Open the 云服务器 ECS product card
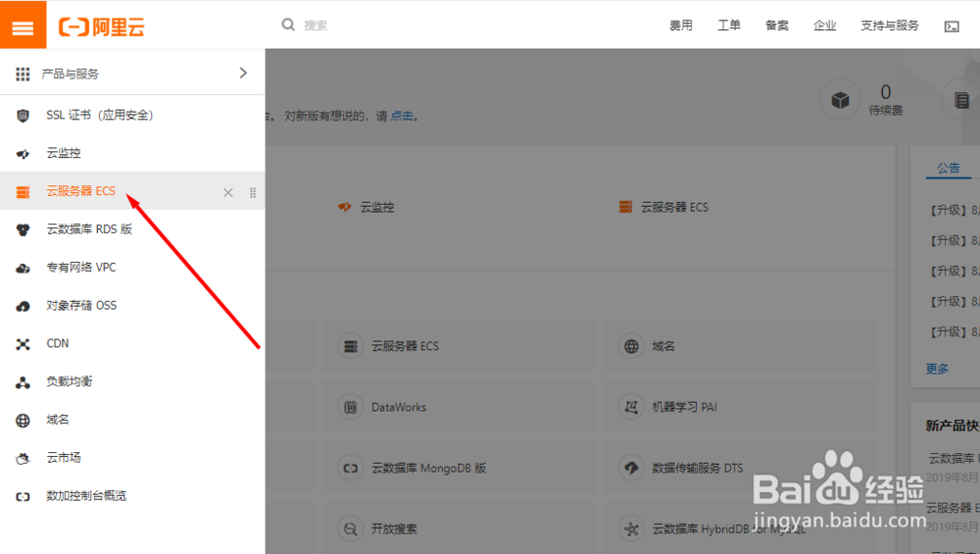This screenshot has width=980, height=554. click(458, 346)
